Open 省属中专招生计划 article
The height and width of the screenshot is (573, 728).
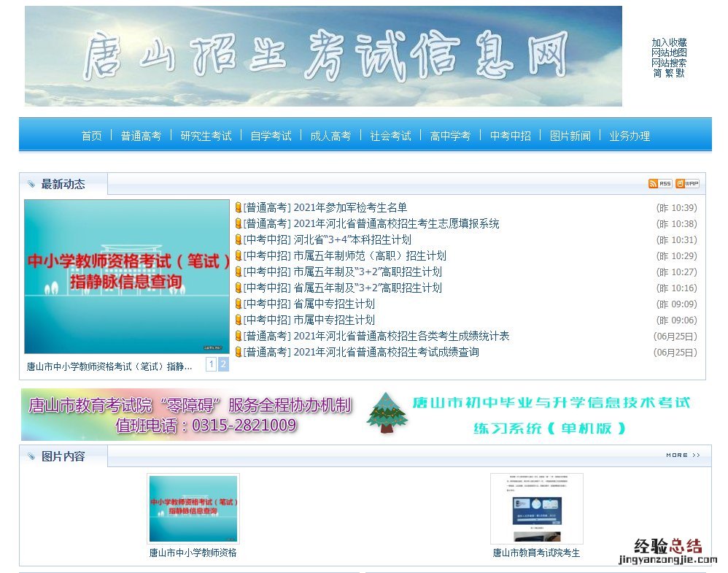coord(334,304)
